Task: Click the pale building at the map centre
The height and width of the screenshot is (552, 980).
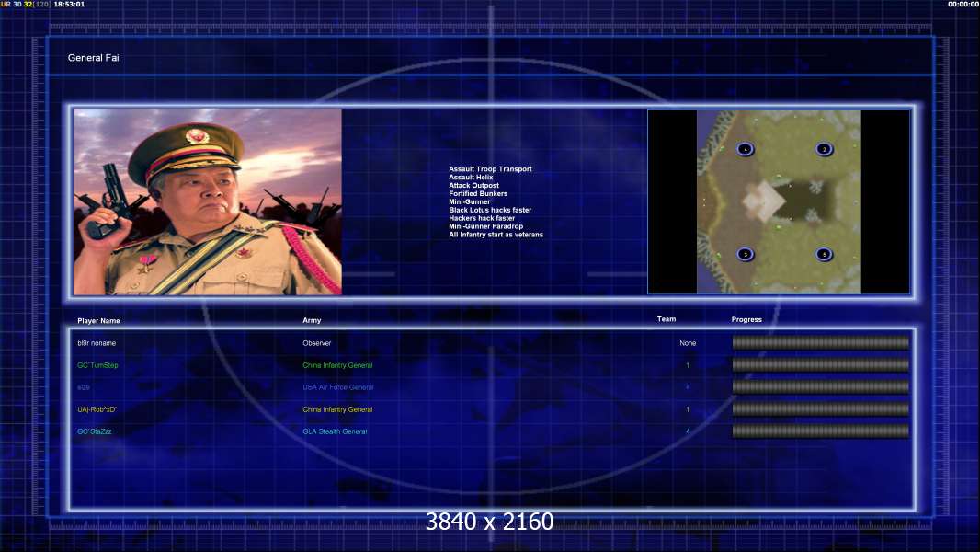Action: click(763, 201)
